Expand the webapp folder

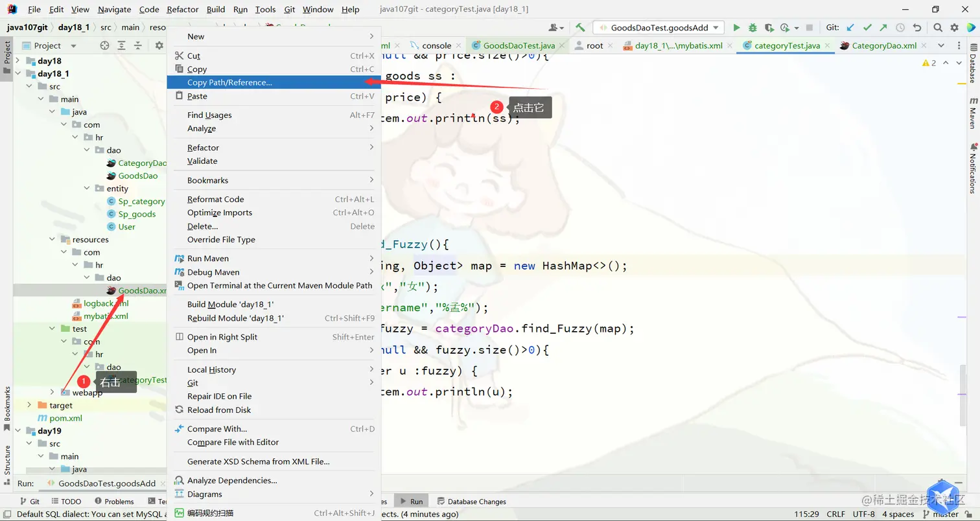(52, 392)
